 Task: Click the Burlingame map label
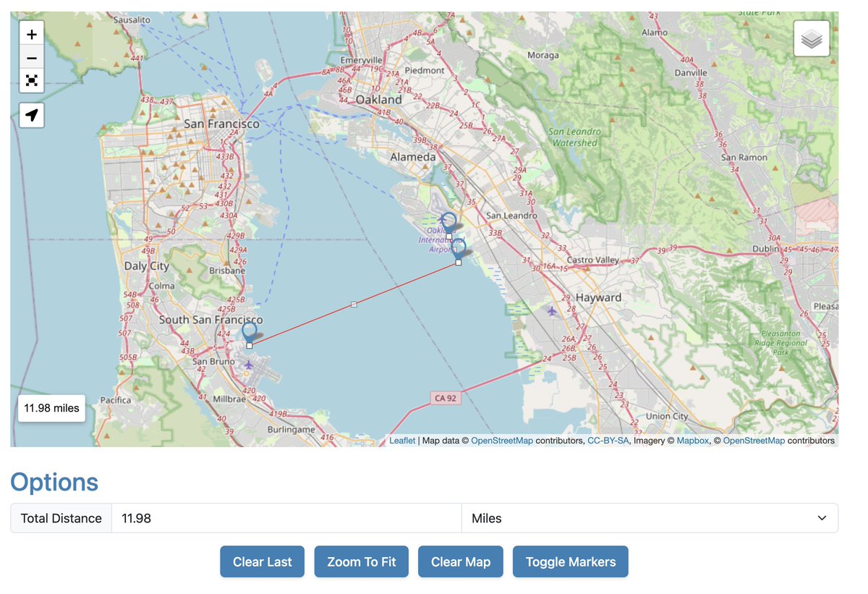click(291, 429)
